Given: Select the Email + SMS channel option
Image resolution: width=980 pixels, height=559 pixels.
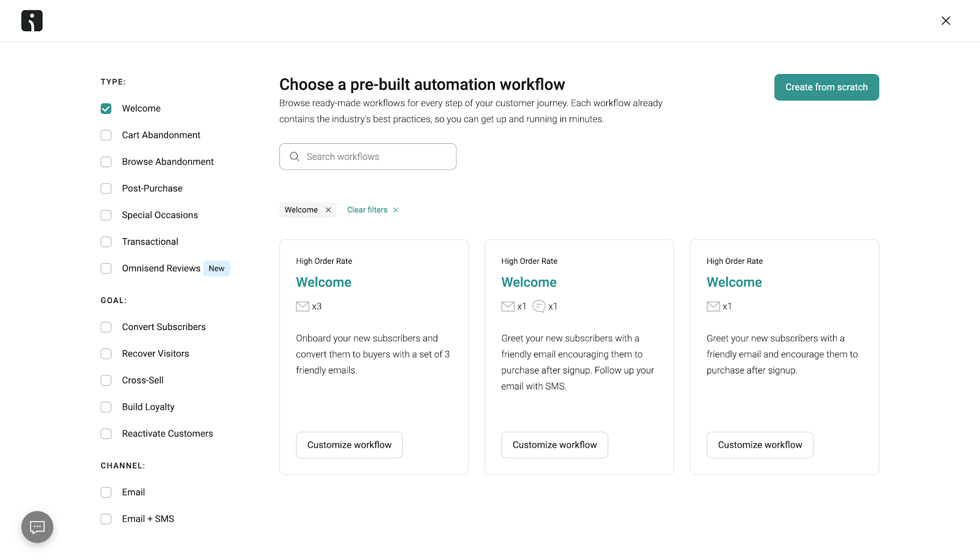Looking at the screenshot, I should point(105,519).
